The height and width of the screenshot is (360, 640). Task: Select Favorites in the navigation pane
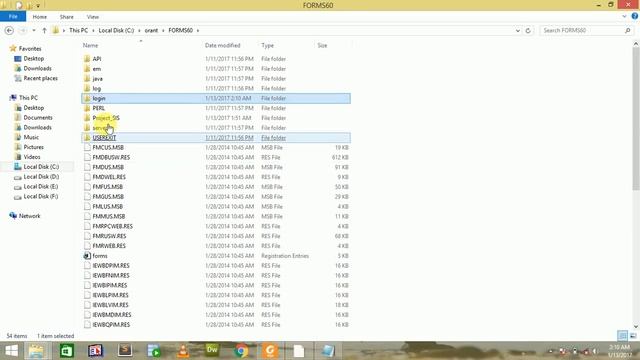[30, 49]
